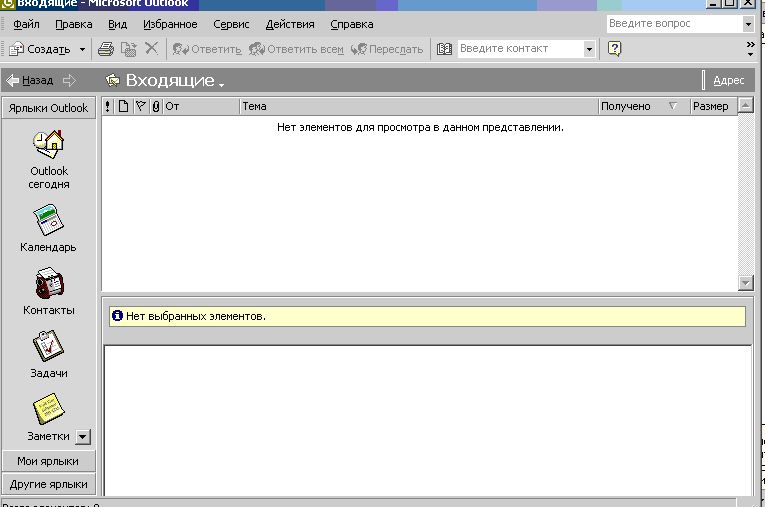Click the Введите контакт input field
The image size is (765, 507).
tap(520, 49)
